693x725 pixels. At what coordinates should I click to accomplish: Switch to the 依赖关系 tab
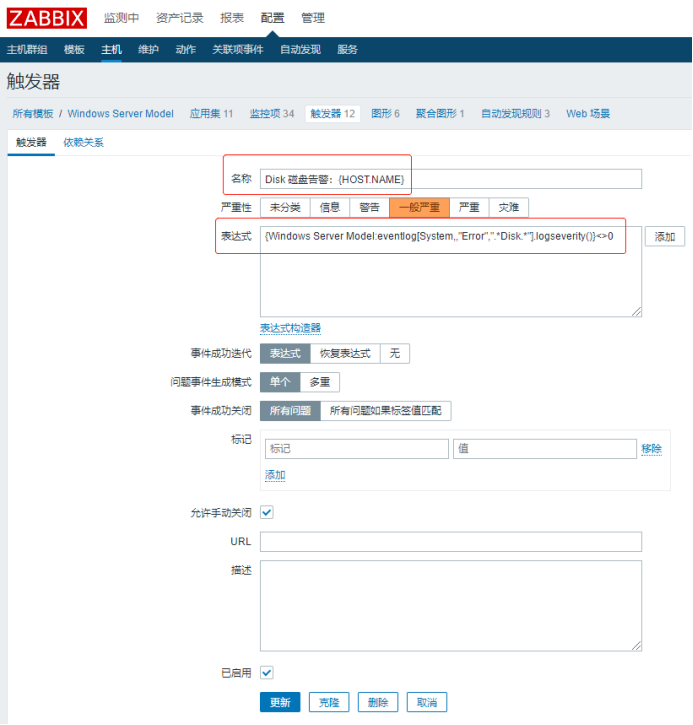coord(83,142)
